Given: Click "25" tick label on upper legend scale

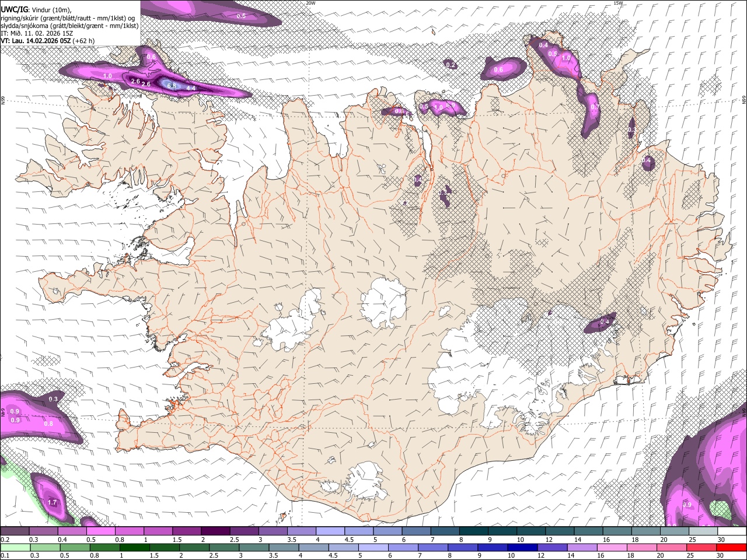Looking at the screenshot, I should tap(692, 540).
